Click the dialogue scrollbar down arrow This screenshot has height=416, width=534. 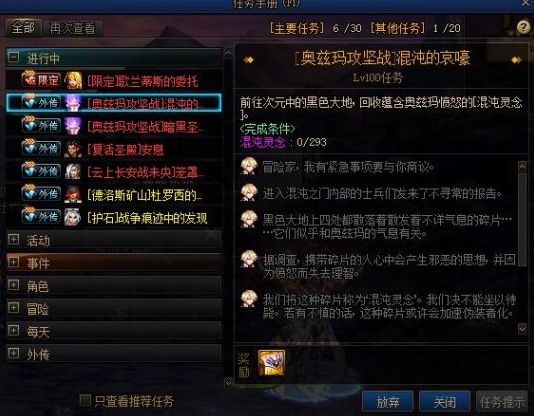pos(522,329)
